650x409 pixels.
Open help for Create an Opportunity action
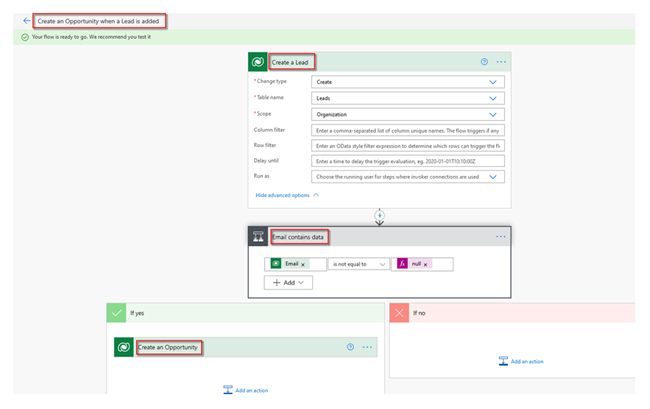coord(350,347)
